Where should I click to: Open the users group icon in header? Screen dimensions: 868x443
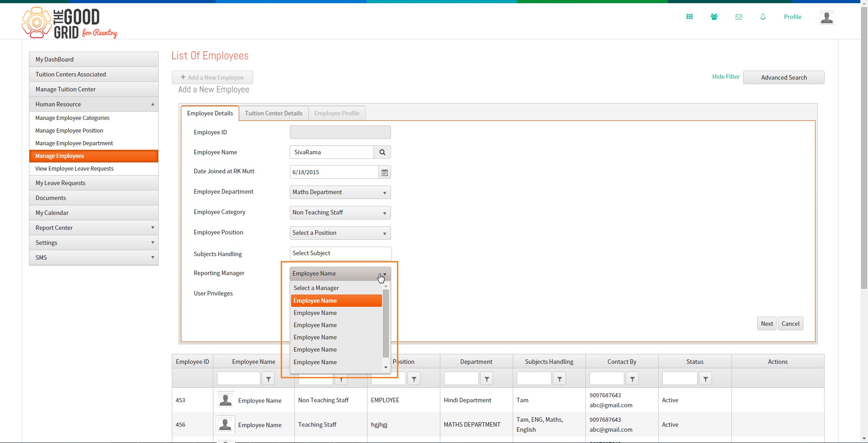click(714, 17)
